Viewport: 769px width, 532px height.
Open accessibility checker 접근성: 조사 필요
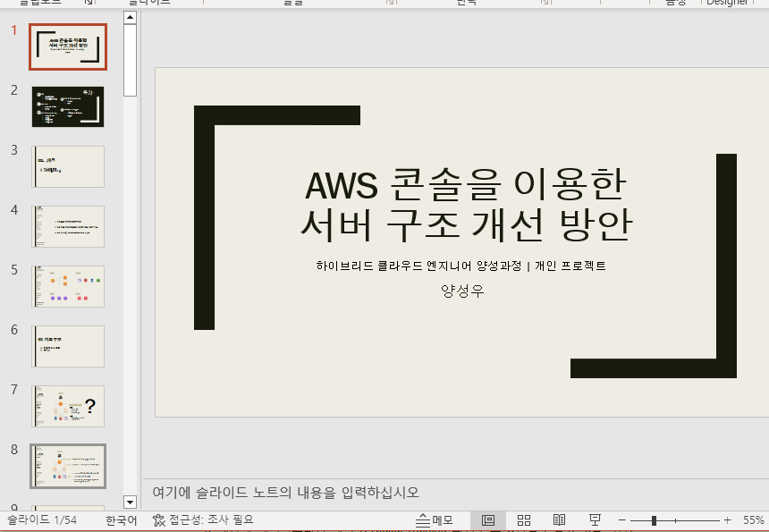click(203, 519)
